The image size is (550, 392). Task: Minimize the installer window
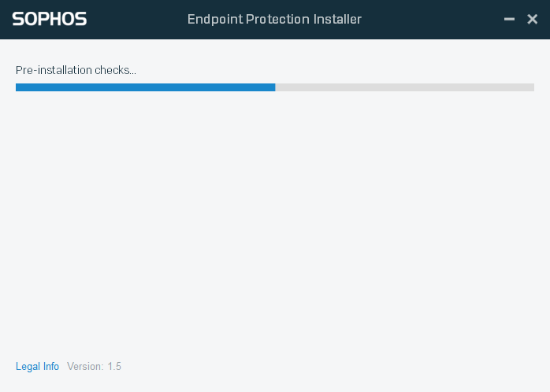(510, 19)
